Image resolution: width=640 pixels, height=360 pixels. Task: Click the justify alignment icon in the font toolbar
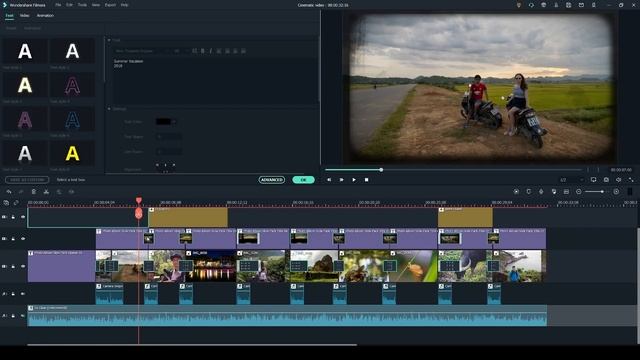pyautogui.click(x=243, y=51)
